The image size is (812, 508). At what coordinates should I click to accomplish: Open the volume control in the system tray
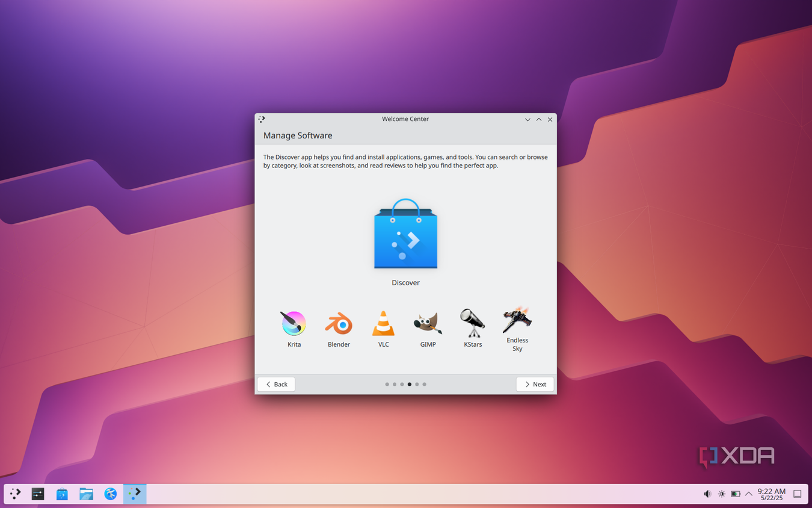click(707, 494)
